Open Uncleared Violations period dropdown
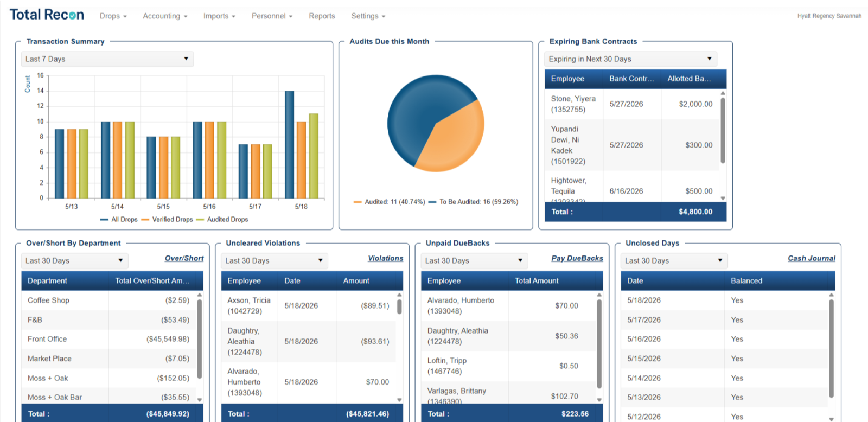Image resolution: width=868 pixels, height=422 pixels. click(275, 261)
